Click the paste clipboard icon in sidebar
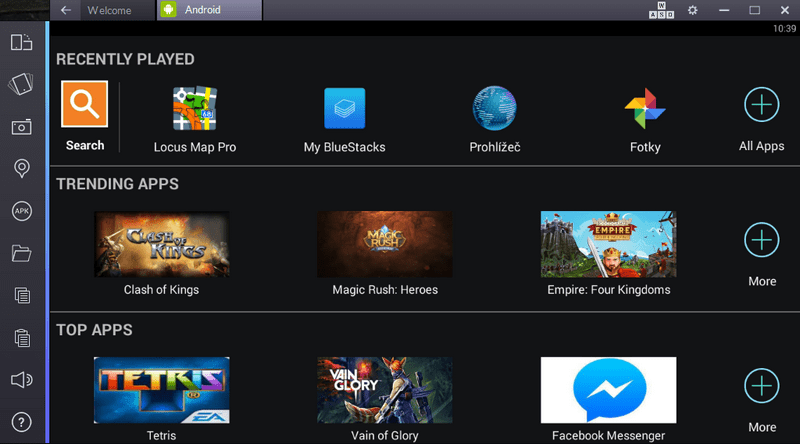Viewport: 800px width, 444px height. pos(21,338)
